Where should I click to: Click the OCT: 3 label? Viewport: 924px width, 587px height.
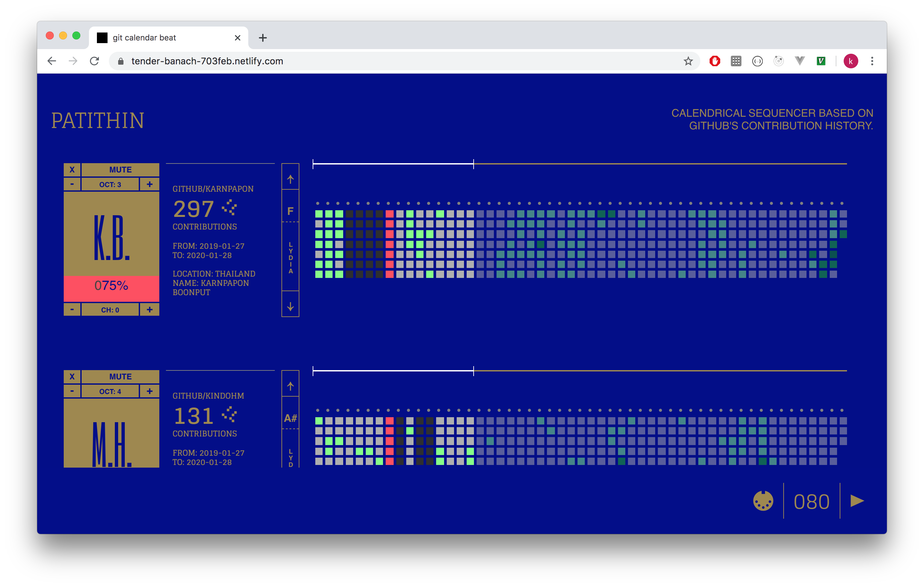(110, 184)
